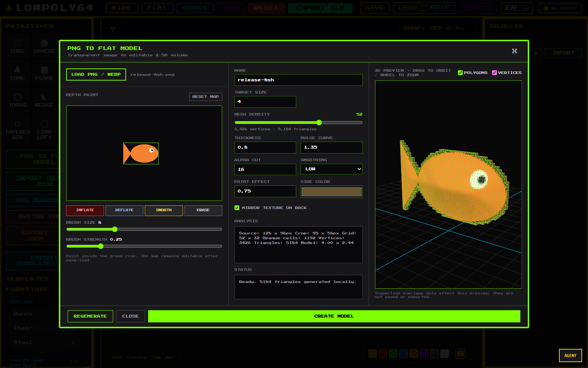The height and width of the screenshot is (368, 588).
Task: Open the Smoothing dropdown
Action: [331, 169]
